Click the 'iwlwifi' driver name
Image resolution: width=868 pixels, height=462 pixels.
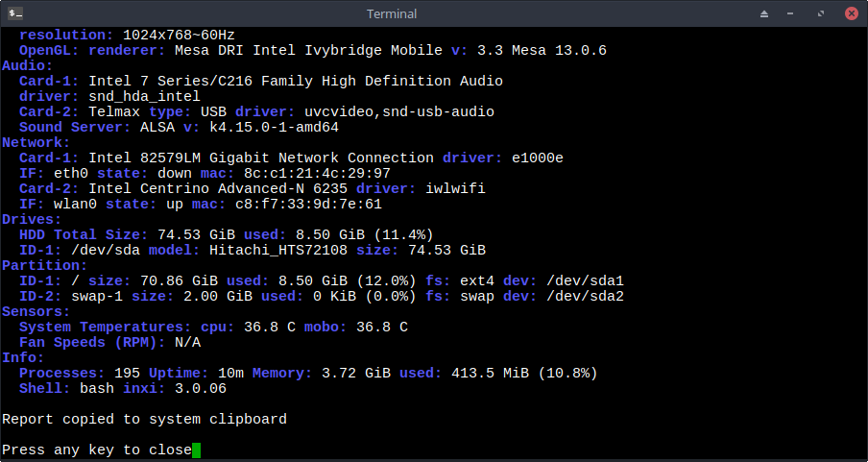[455, 188]
